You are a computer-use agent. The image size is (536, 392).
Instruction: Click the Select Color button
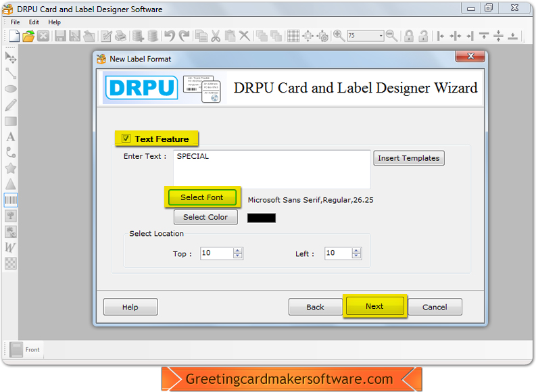coord(205,217)
